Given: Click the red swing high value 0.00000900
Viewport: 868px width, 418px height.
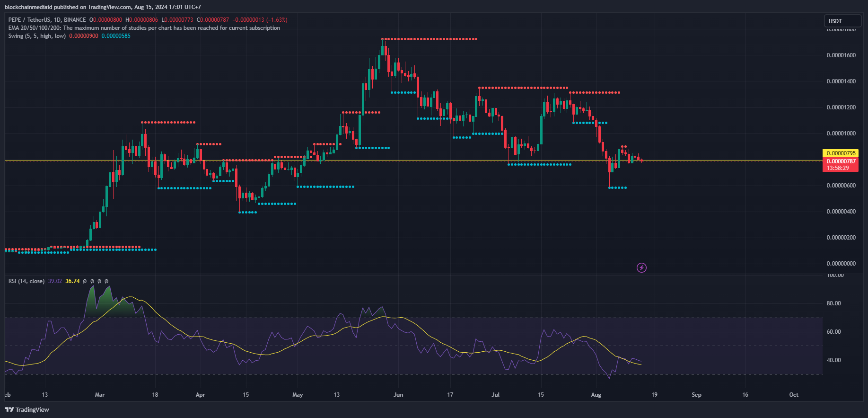Looking at the screenshot, I should [84, 36].
